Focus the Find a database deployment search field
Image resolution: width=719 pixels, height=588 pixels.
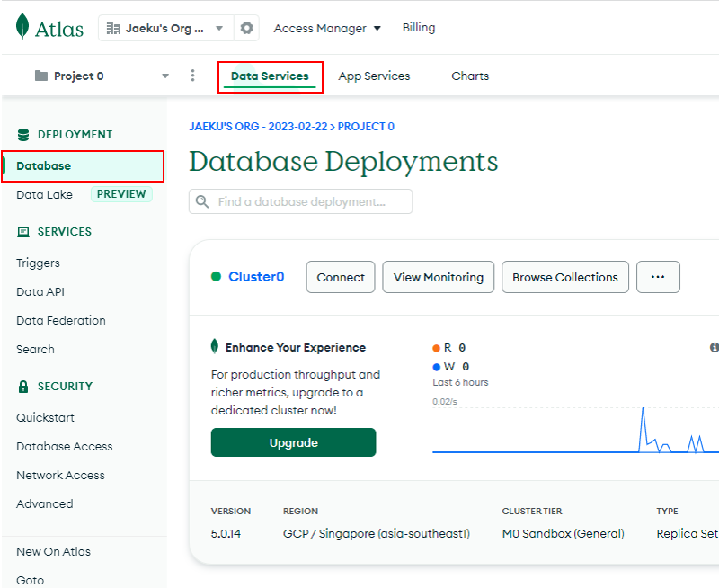tap(301, 201)
